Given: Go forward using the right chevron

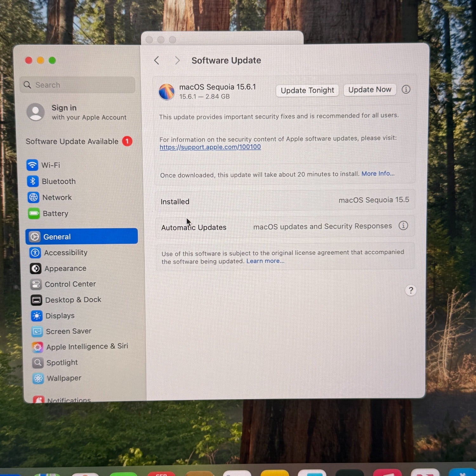Looking at the screenshot, I should [x=177, y=60].
